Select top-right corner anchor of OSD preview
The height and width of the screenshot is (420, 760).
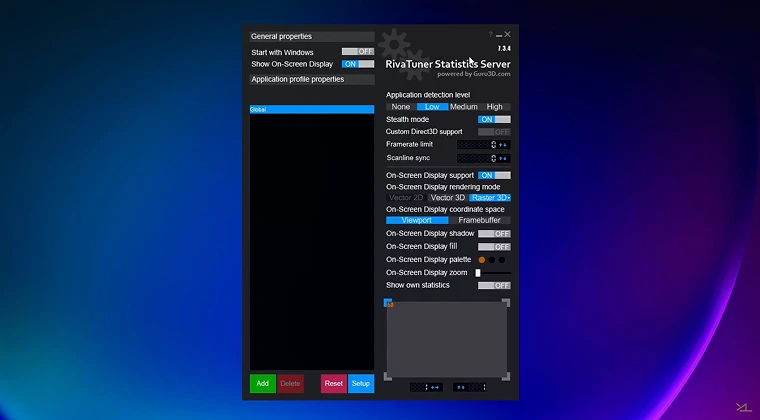click(x=506, y=303)
